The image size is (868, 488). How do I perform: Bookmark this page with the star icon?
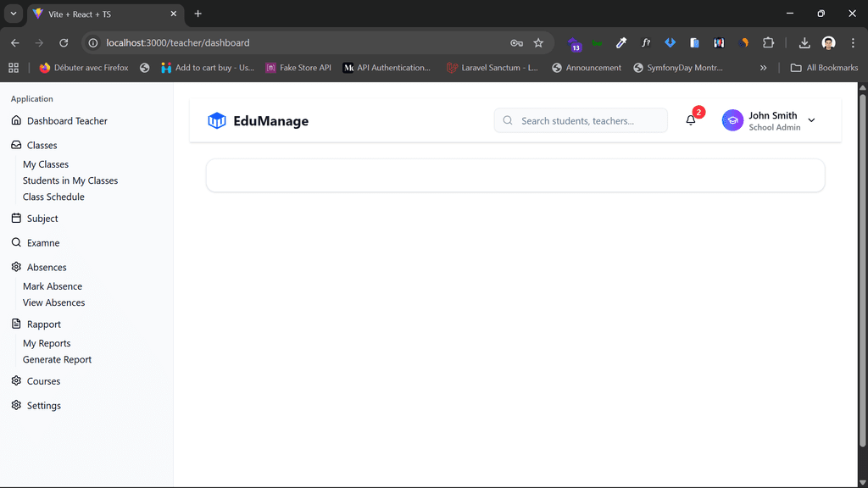538,42
